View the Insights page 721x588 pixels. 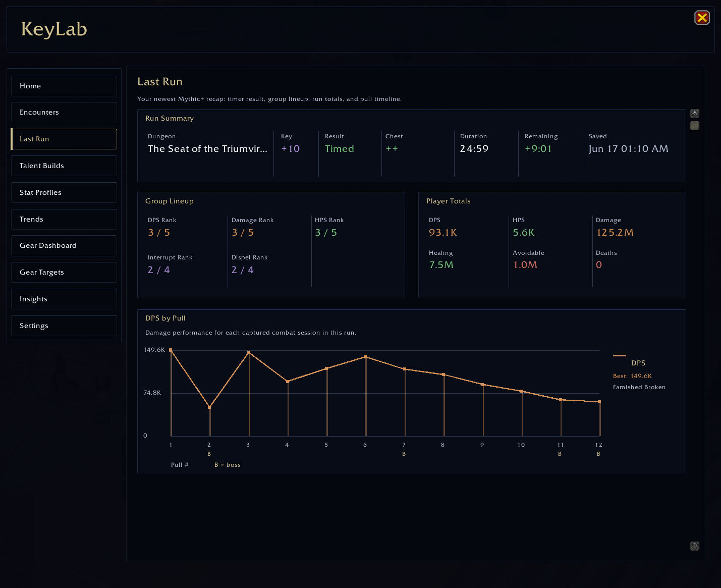click(x=64, y=299)
